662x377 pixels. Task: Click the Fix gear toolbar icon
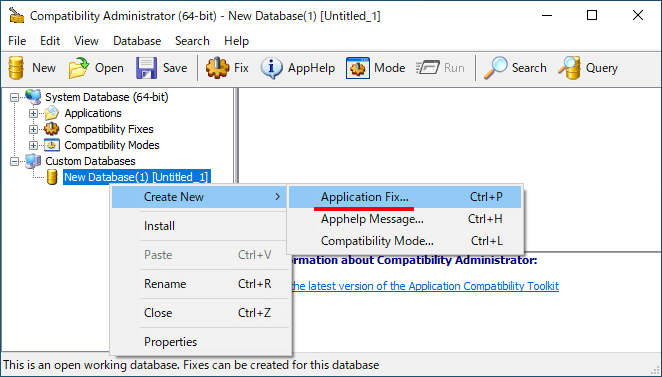[x=217, y=68]
